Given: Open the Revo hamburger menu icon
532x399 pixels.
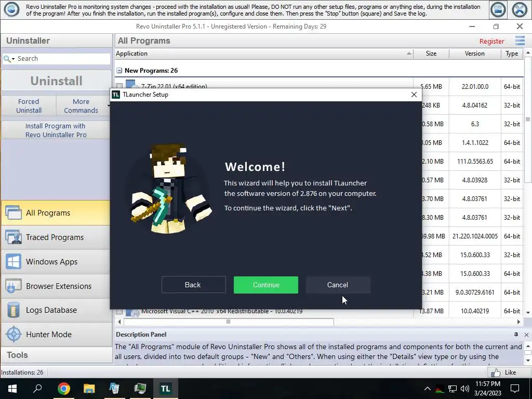Looking at the screenshot, I should pos(520,41).
